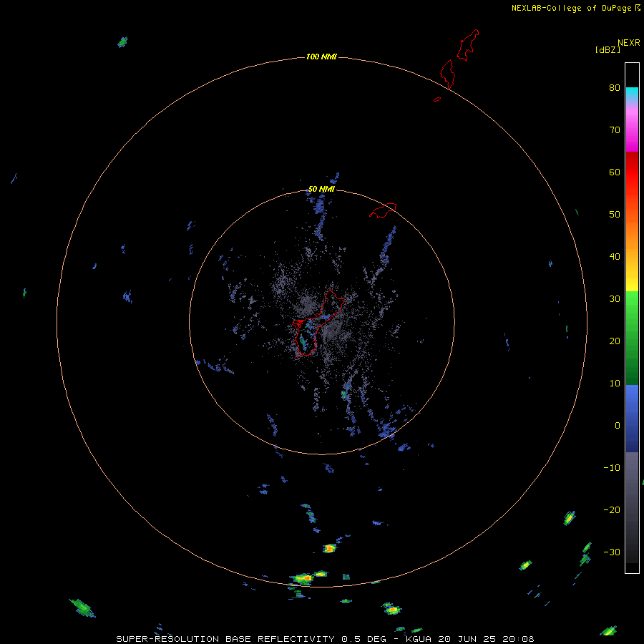The image size is (644, 644).
Task: Click the 80 value on the dBZ scale
Action: [615, 88]
